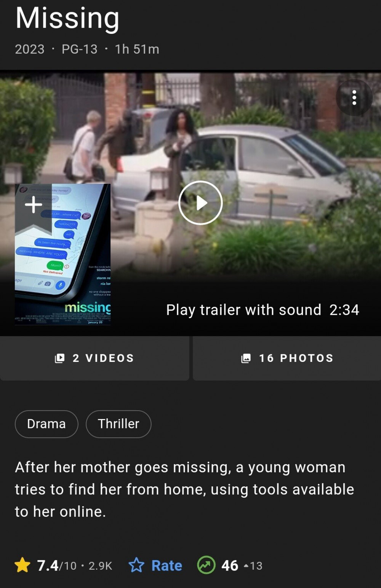Select the Drama genre chip
Viewport: 381px width, 588px height.
[x=46, y=424]
